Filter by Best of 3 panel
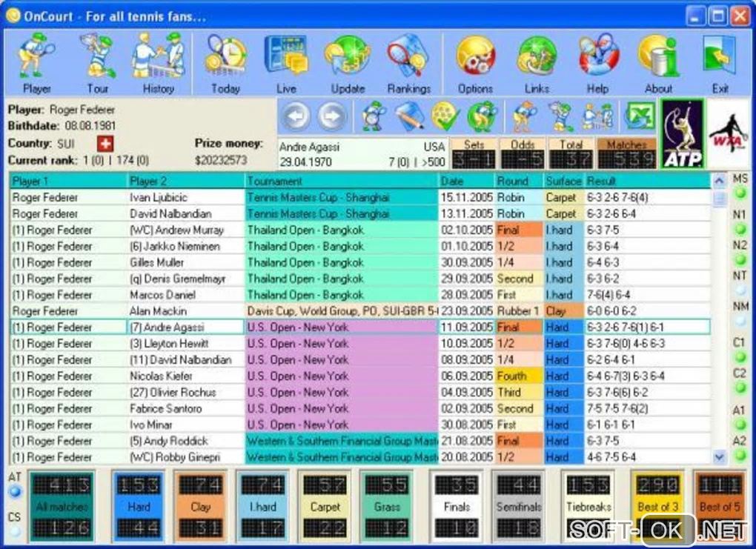The height and width of the screenshot is (549, 756). 657,506
